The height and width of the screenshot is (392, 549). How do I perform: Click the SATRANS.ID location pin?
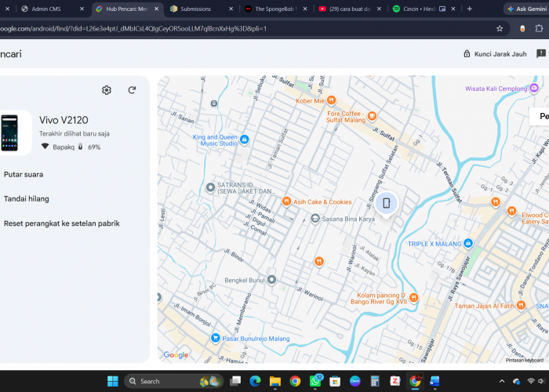pos(210,187)
